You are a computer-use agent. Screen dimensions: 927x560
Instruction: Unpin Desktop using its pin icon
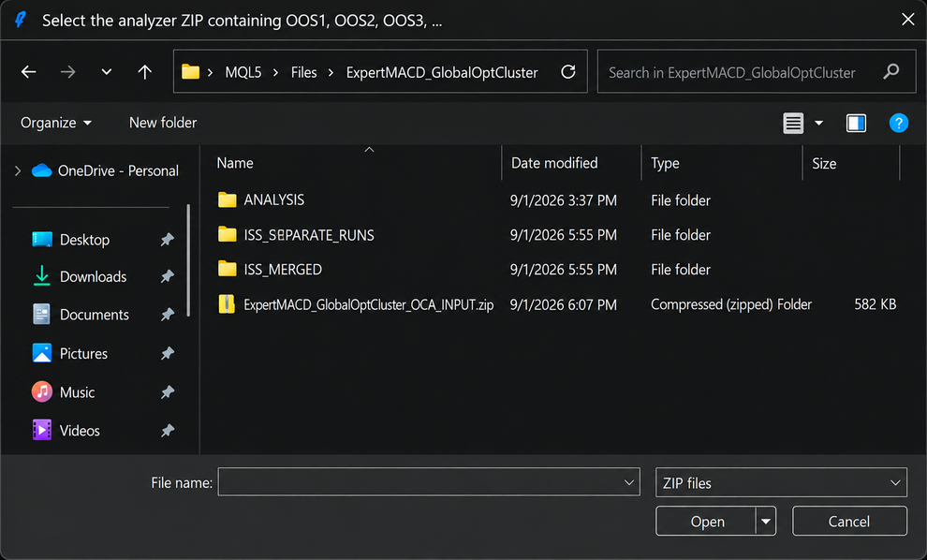tap(168, 240)
